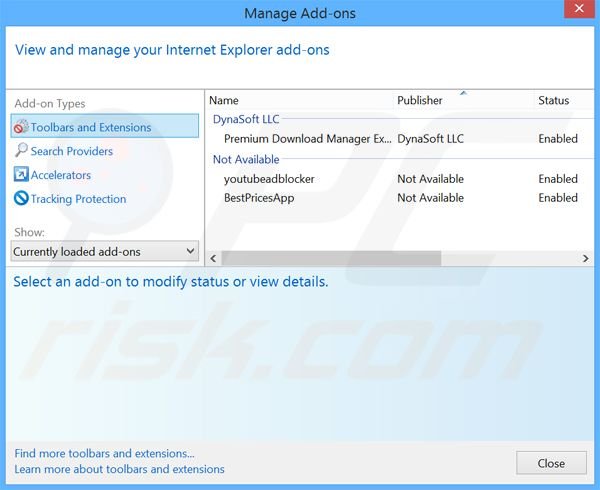Select the youtubeadblocker add-on
The image size is (600, 490).
tap(269, 179)
